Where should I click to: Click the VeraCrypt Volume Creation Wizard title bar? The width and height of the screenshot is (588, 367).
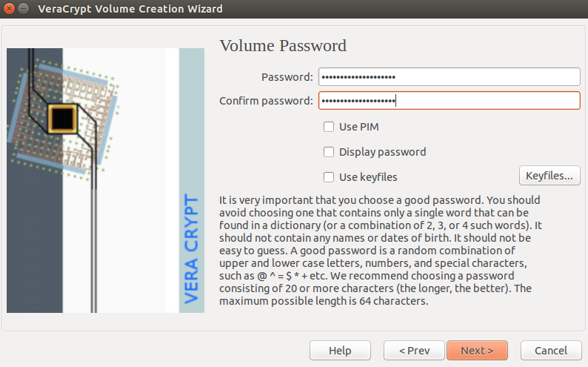294,9
